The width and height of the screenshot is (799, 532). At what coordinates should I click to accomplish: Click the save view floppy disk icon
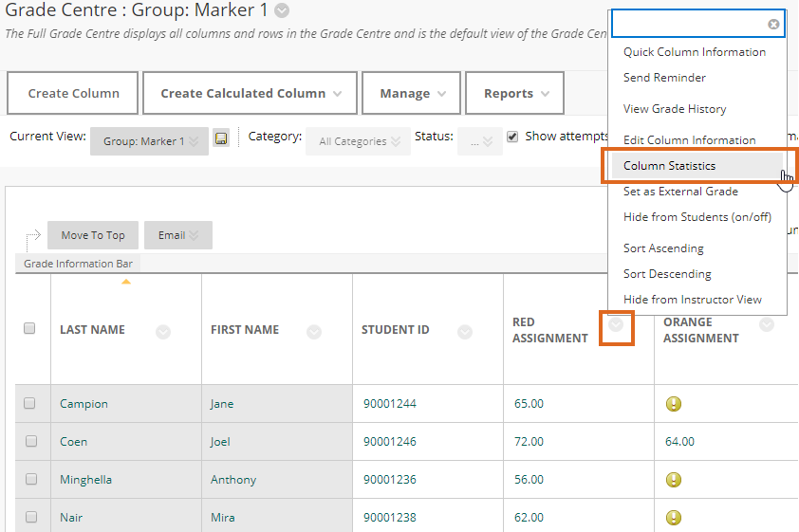pos(221,138)
